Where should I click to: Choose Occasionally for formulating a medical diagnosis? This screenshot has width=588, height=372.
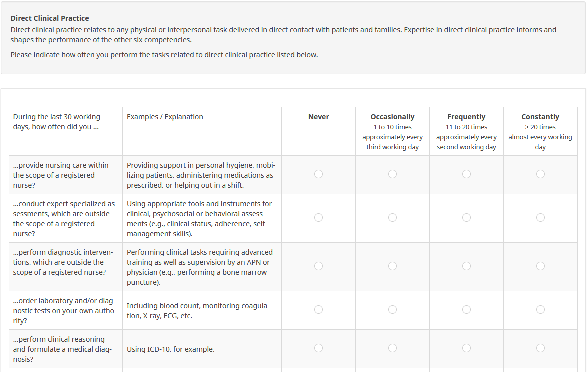click(x=393, y=348)
